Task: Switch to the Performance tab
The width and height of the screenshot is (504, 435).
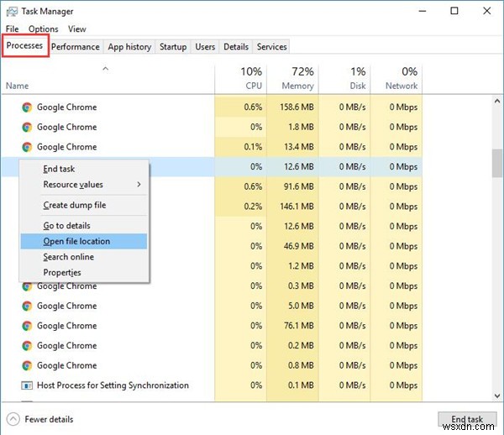Action: 76,47
